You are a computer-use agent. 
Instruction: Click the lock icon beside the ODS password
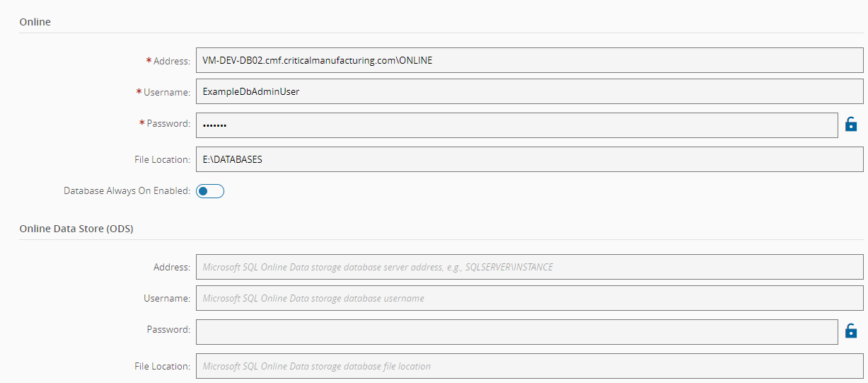(851, 331)
